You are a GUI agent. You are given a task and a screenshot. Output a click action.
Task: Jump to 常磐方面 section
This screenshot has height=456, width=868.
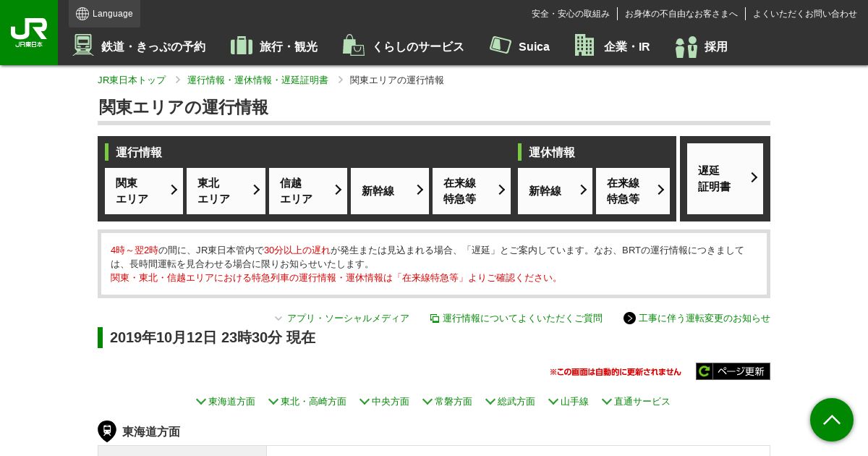(447, 402)
